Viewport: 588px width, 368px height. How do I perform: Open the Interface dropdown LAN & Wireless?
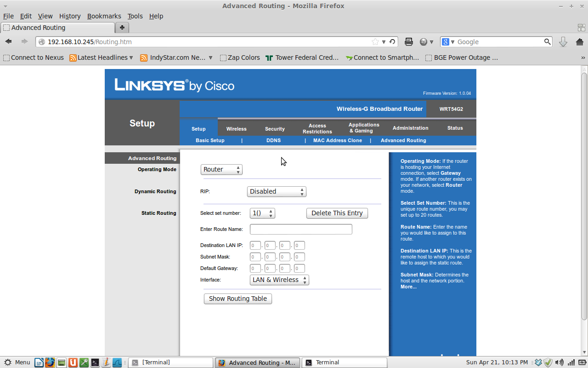coord(279,280)
